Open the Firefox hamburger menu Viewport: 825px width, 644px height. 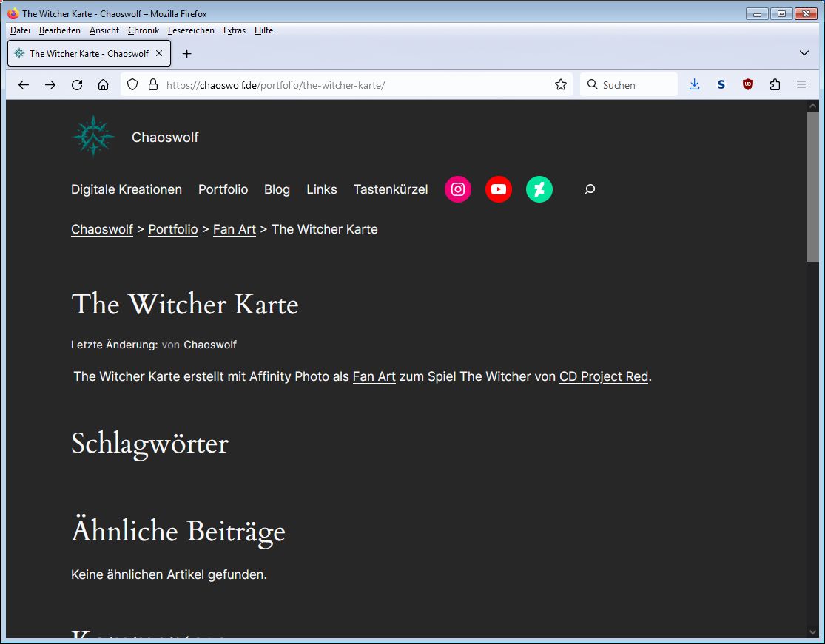801,84
